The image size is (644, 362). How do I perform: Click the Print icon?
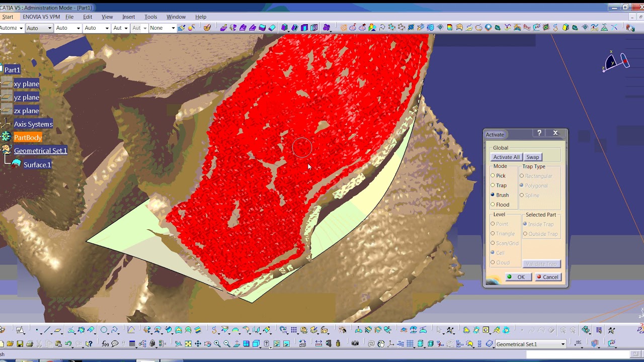[29, 344]
